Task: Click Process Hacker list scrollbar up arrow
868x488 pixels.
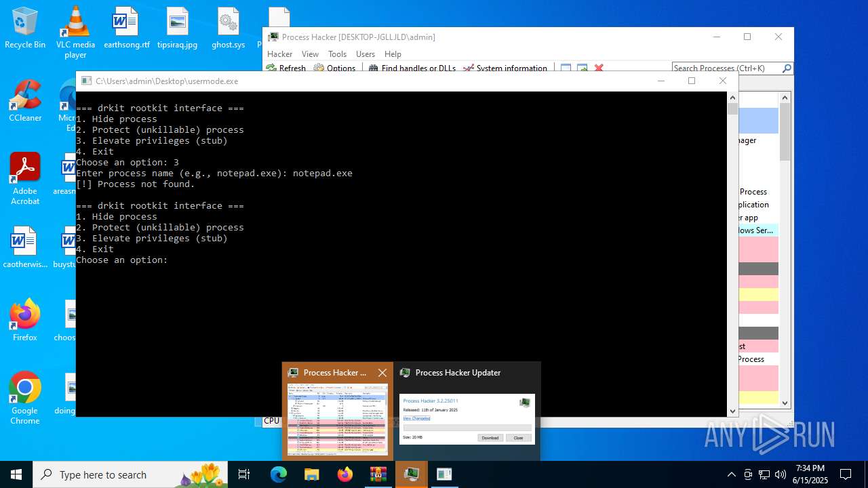Action: pos(785,98)
